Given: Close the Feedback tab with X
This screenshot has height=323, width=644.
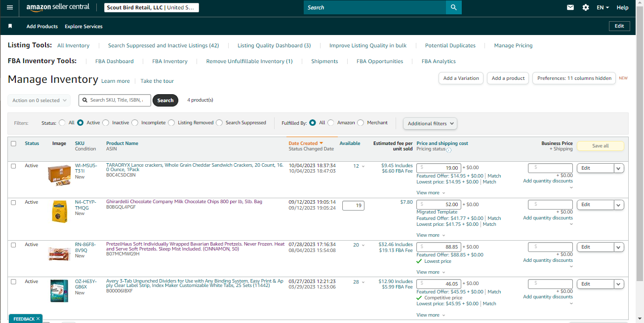Looking at the screenshot, I should coord(38,319).
